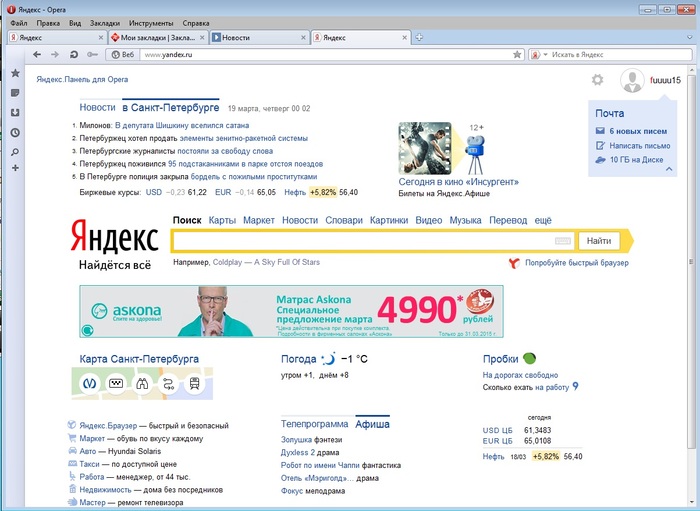Open news about 95 подстаканниками
This screenshot has height=511, width=700.
245,164
